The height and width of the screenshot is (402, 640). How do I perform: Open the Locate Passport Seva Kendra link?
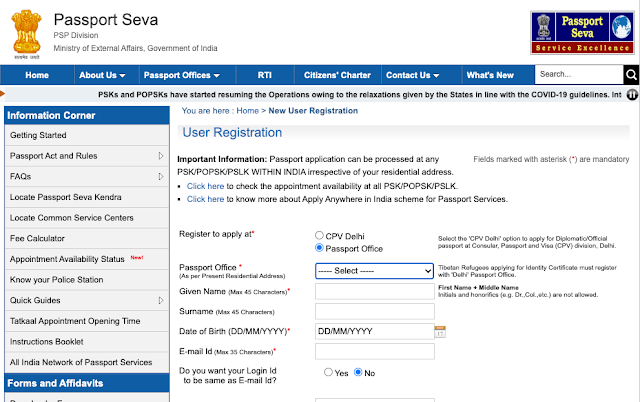click(x=67, y=197)
